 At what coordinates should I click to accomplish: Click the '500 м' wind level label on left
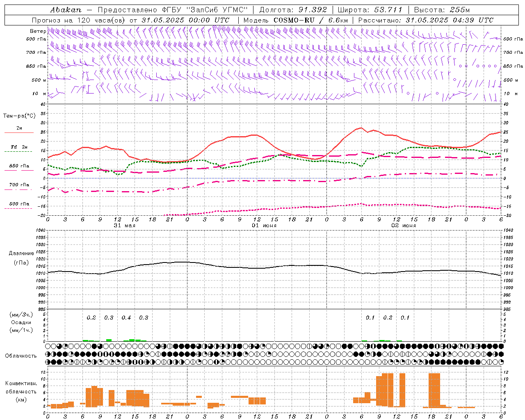click(39, 80)
